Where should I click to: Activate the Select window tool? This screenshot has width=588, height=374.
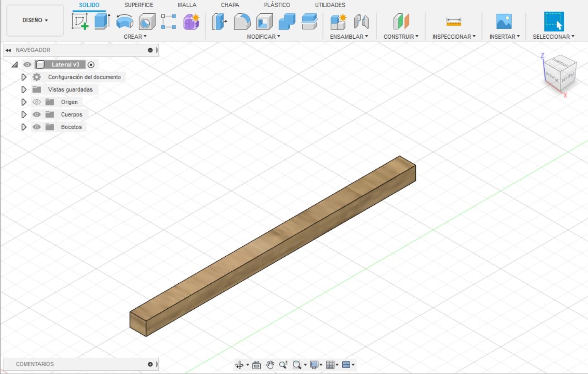click(x=554, y=21)
